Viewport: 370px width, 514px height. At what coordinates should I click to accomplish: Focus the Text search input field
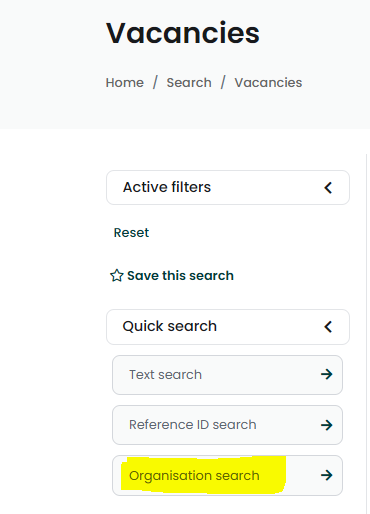point(227,375)
